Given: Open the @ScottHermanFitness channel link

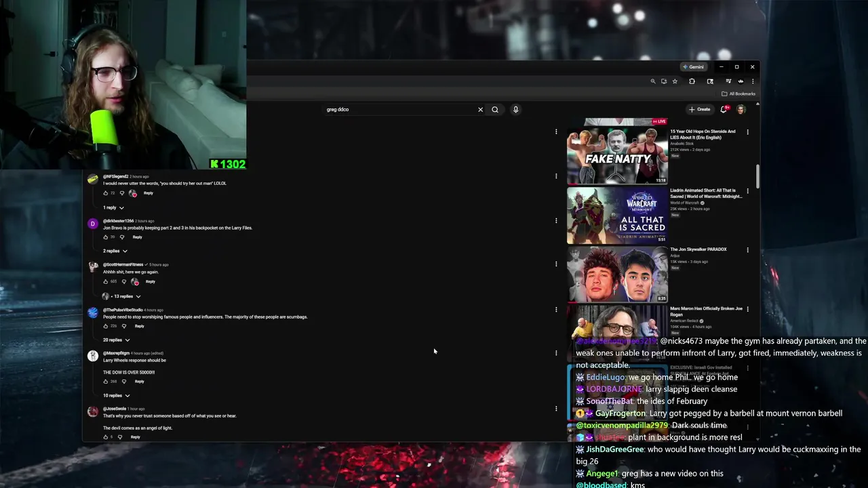Looking at the screenshot, I should pos(123,264).
